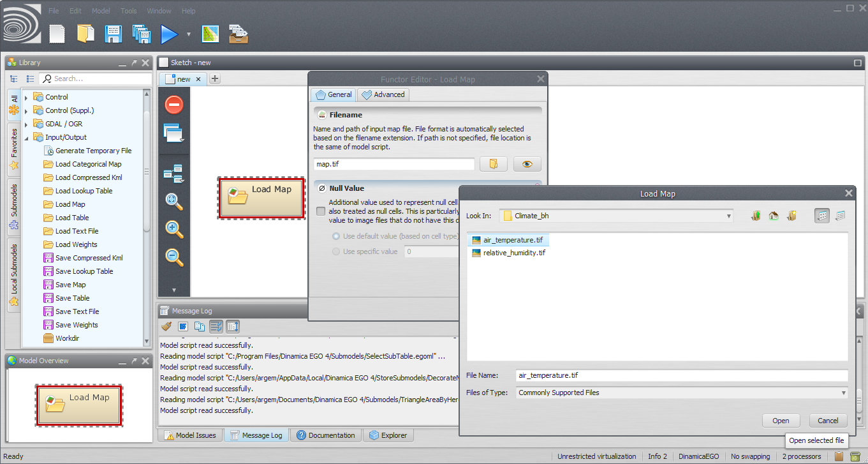
Task: Click the zoom out magnifier icon
Action: [x=174, y=257]
